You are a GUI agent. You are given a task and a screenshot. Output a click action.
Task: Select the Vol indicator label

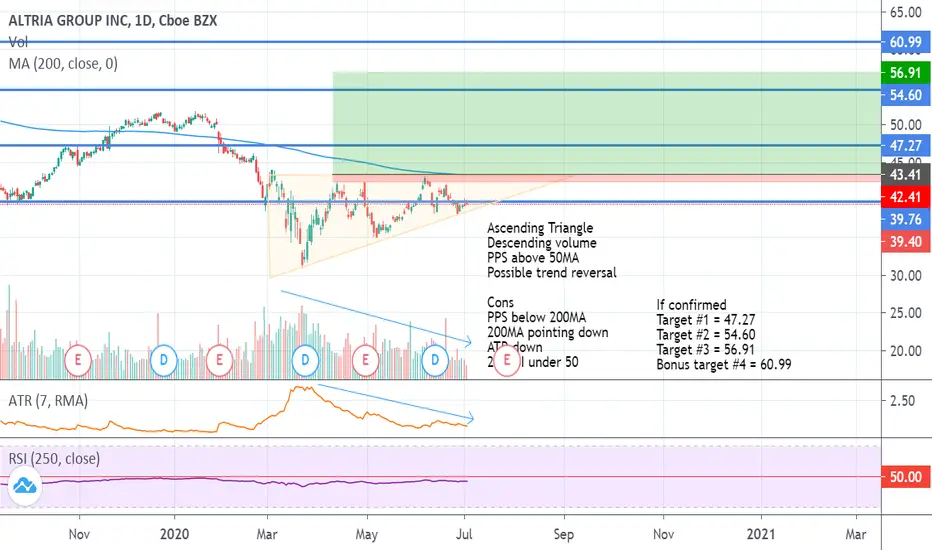point(18,42)
